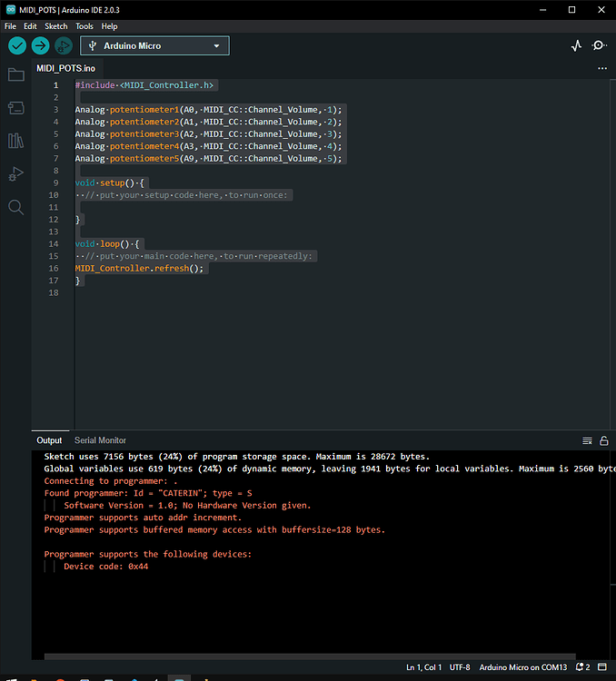This screenshot has width=616, height=681.
Task: Select the MIDI_POTS.ino editor tab
Action: (x=65, y=68)
